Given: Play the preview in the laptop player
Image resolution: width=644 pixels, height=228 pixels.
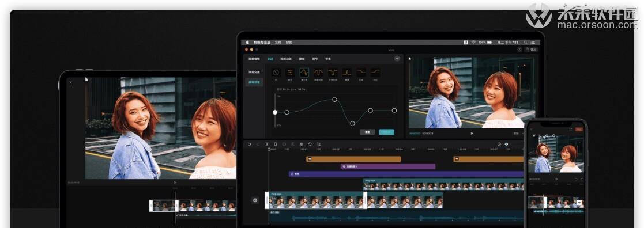Looking at the screenshot, I should 472,133.
